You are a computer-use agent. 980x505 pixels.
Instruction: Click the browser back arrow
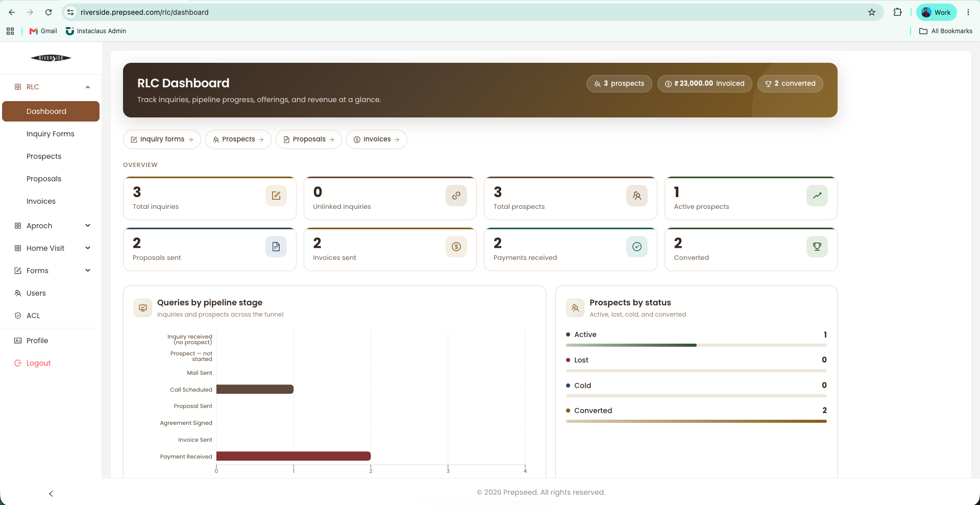(x=12, y=12)
